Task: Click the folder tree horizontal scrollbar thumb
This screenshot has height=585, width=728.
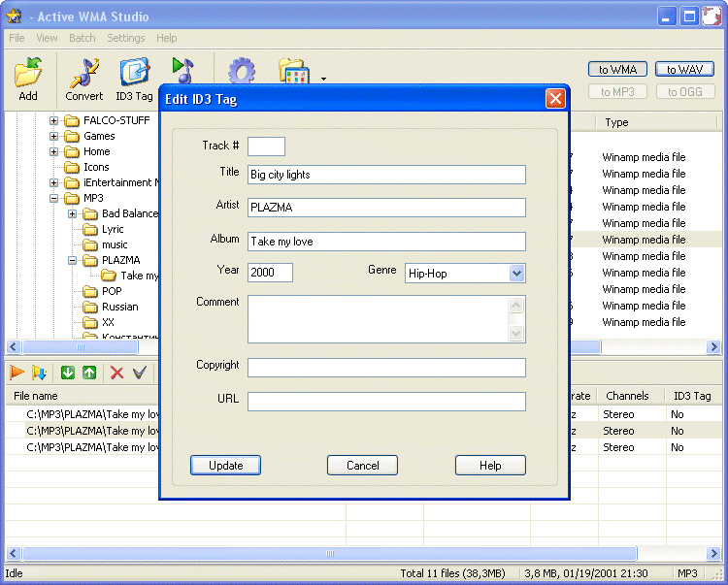Action: coord(81,346)
